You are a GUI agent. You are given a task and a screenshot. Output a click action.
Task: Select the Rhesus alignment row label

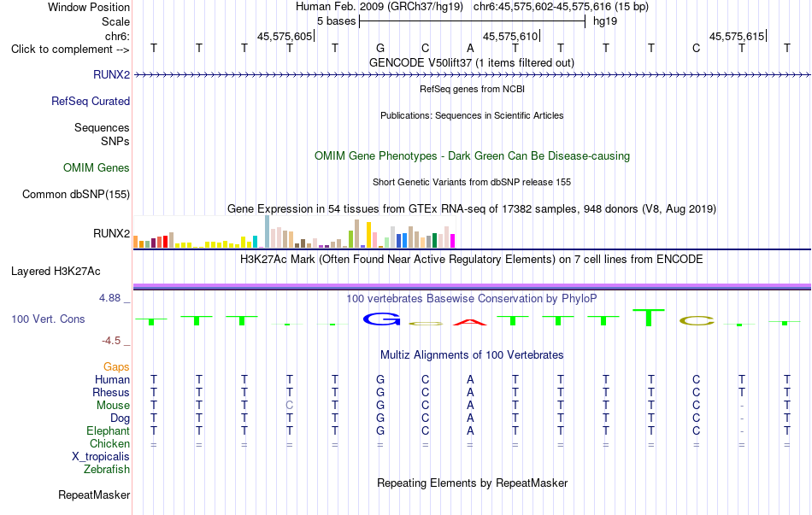tap(111, 392)
